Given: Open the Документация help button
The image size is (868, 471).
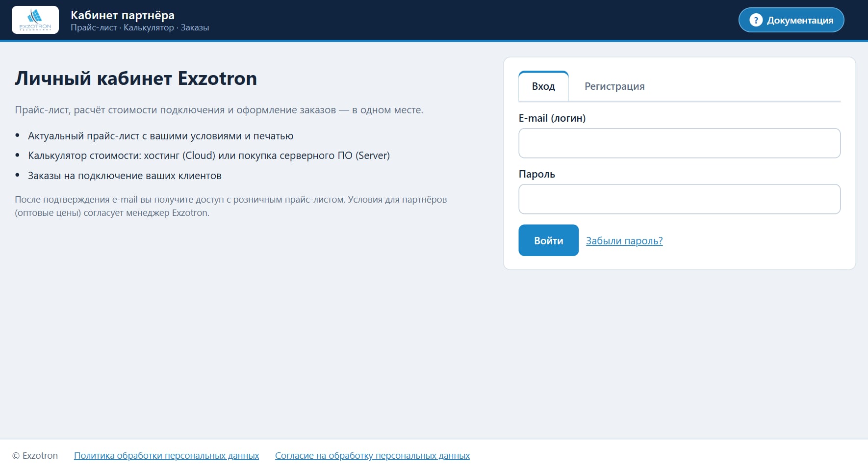Looking at the screenshot, I should click(791, 20).
